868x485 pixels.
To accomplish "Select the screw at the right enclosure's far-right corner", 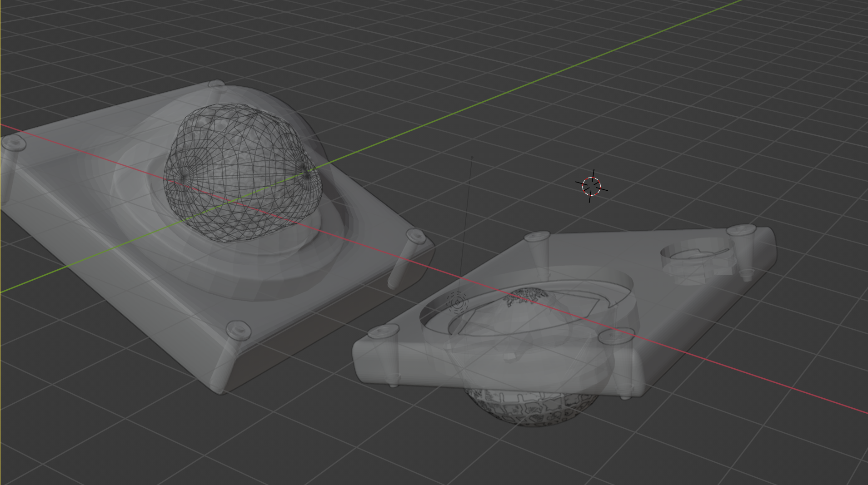I will [743, 252].
